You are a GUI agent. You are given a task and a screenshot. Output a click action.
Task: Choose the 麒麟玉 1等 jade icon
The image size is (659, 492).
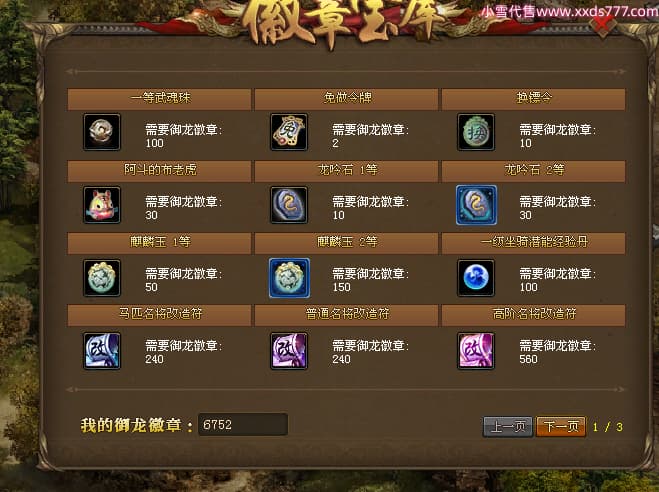click(x=102, y=278)
